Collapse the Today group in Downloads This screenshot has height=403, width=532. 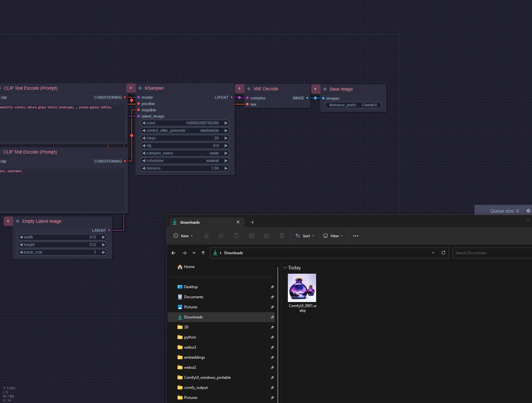285,268
